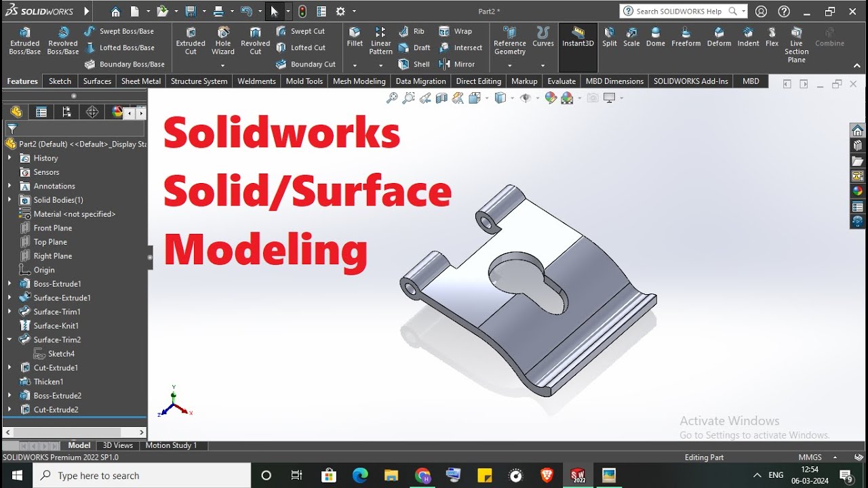
Task: Click the Windows Start button
Action: 16,476
